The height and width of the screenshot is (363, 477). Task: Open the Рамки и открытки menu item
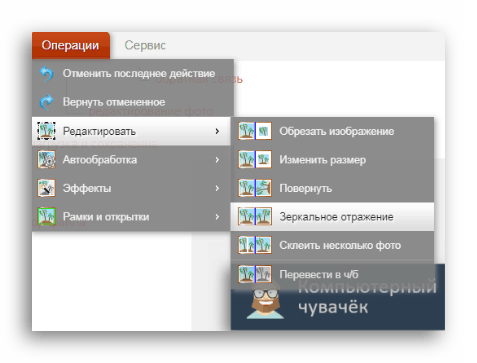pyautogui.click(x=131, y=217)
